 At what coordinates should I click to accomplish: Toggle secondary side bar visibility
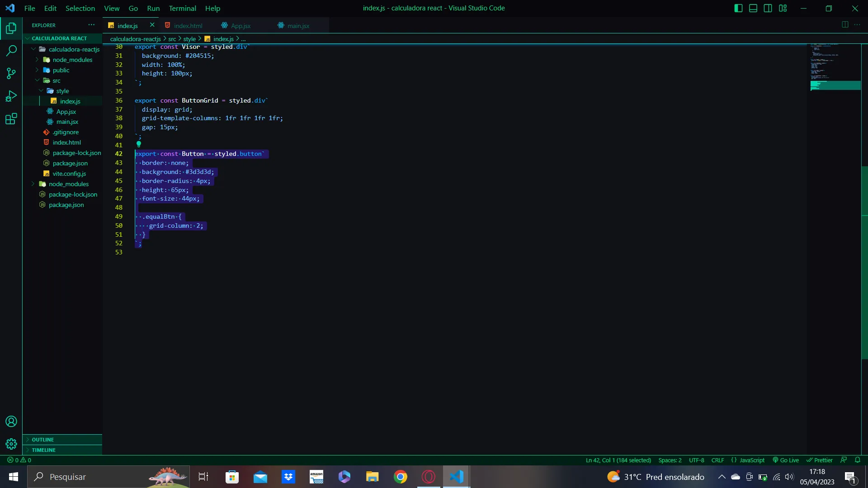768,8
